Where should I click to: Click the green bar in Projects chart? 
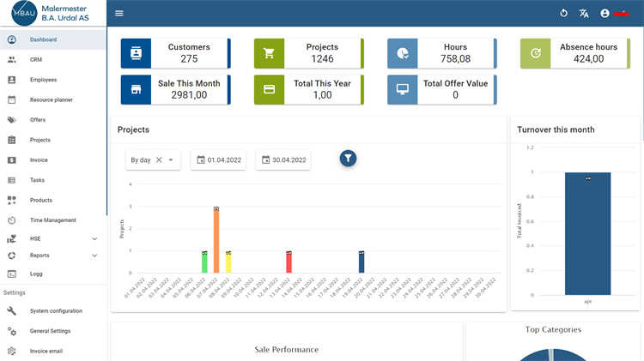click(x=204, y=262)
